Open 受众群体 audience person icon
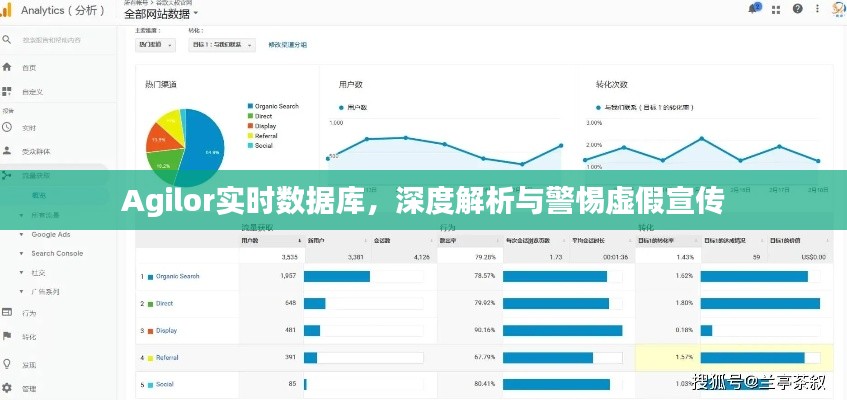 (6, 151)
